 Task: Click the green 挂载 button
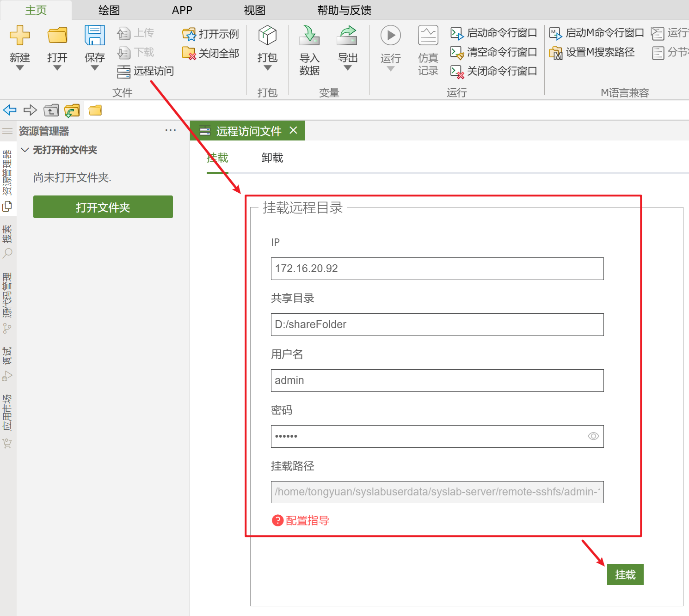(625, 575)
